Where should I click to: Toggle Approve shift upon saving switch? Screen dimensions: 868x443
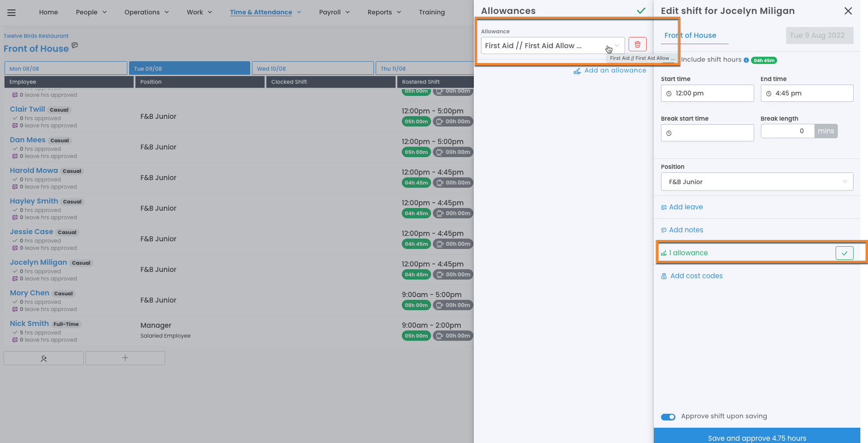pos(668,417)
